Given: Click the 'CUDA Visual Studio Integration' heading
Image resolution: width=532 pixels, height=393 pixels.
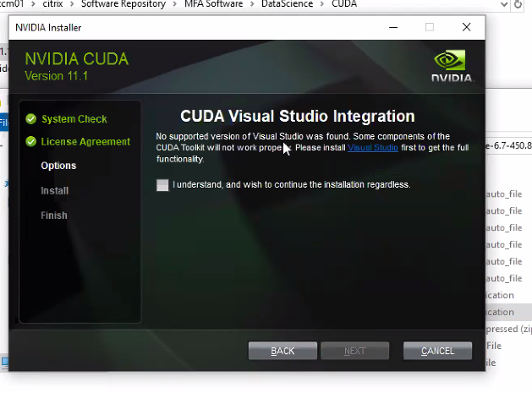Looking at the screenshot, I should pos(298,117).
